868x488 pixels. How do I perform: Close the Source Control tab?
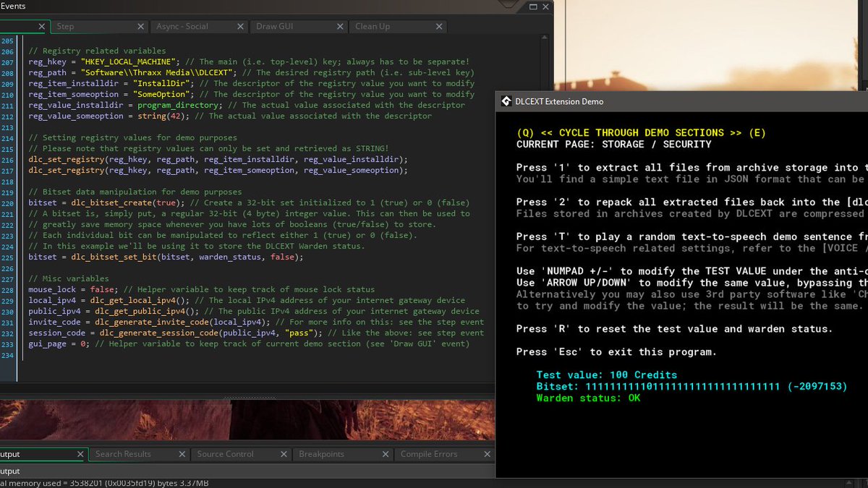click(x=284, y=454)
